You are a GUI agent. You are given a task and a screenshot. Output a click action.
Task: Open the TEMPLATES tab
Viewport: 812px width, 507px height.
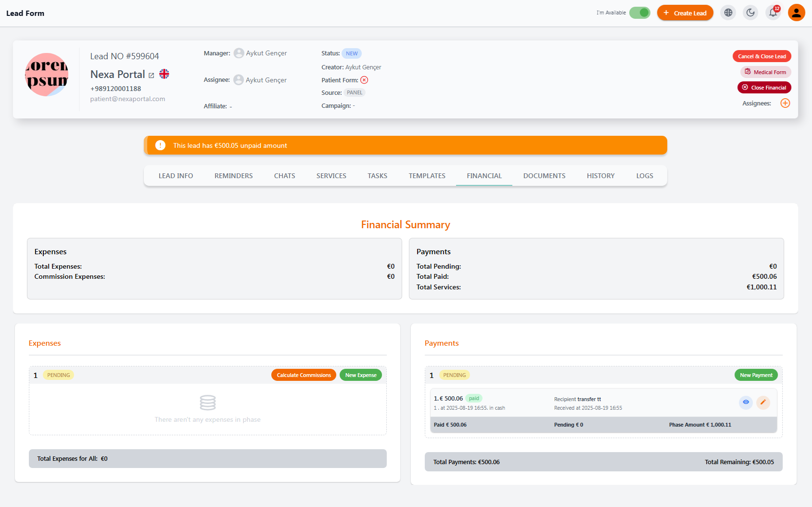(x=427, y=176)
